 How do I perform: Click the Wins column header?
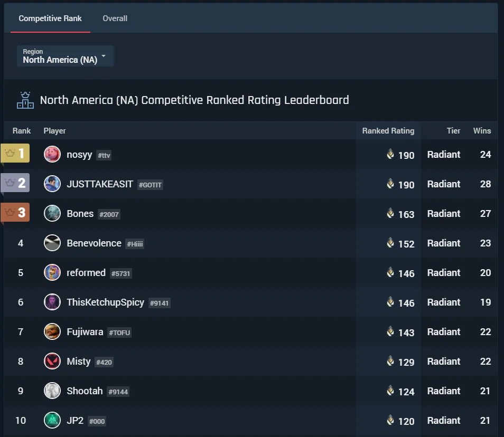point(482,131)
